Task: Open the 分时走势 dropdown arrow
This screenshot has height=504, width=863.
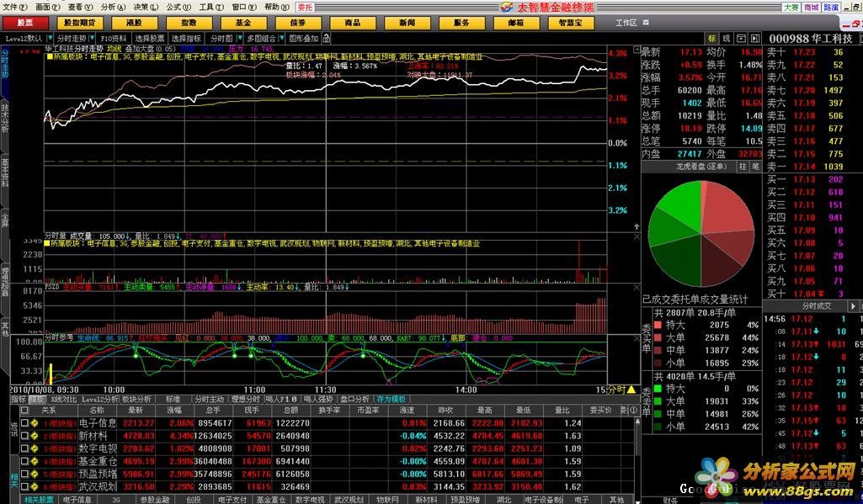Action: [91, 38]
